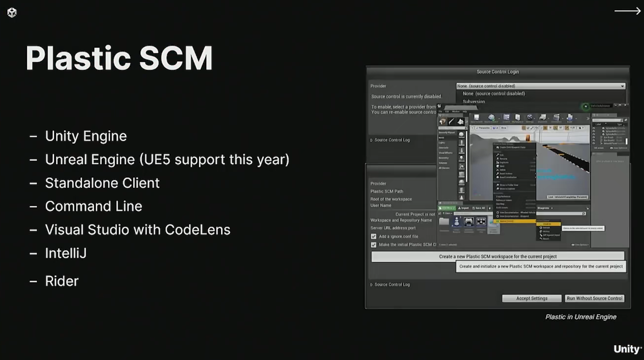Click 'Create a new Plastic SCM workspace' button
The height and width of the screenshot is (360, 644).
[498, 257]
